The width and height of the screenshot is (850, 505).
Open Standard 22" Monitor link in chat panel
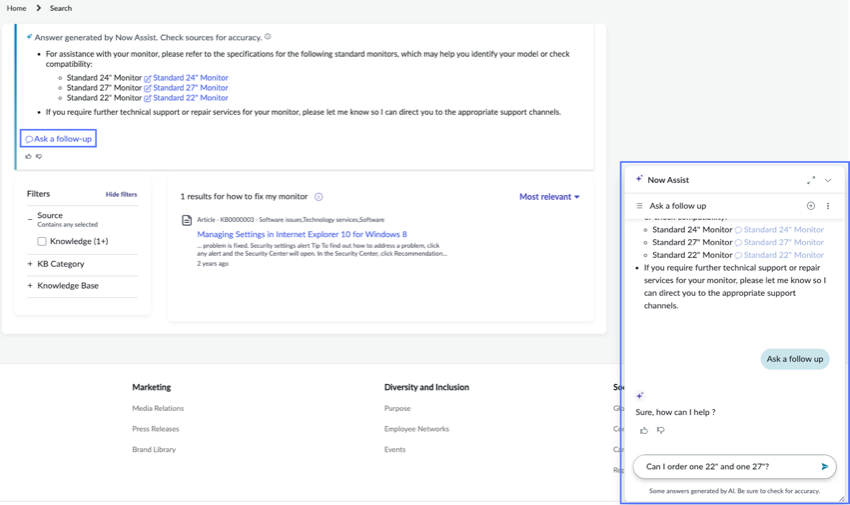point(783,255)
